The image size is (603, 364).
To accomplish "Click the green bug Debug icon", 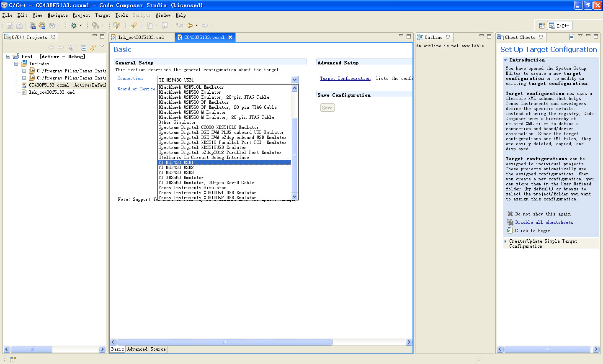I will (x=74, y=26).
